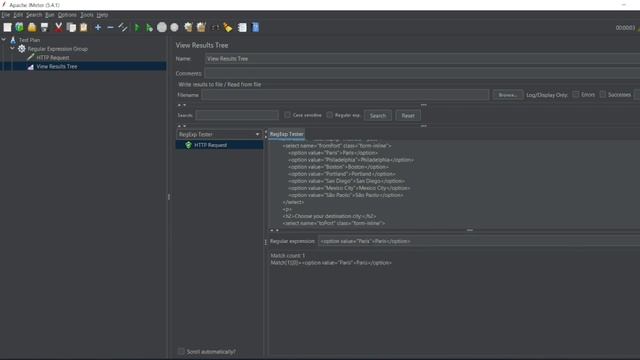Collapse the Regular Expression Group node

pos(12,48)
